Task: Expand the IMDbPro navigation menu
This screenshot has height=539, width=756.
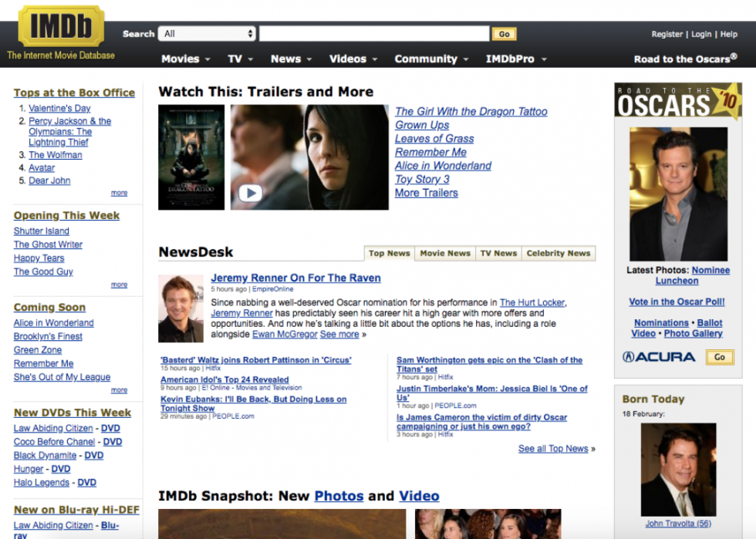Action: (516, 59)
